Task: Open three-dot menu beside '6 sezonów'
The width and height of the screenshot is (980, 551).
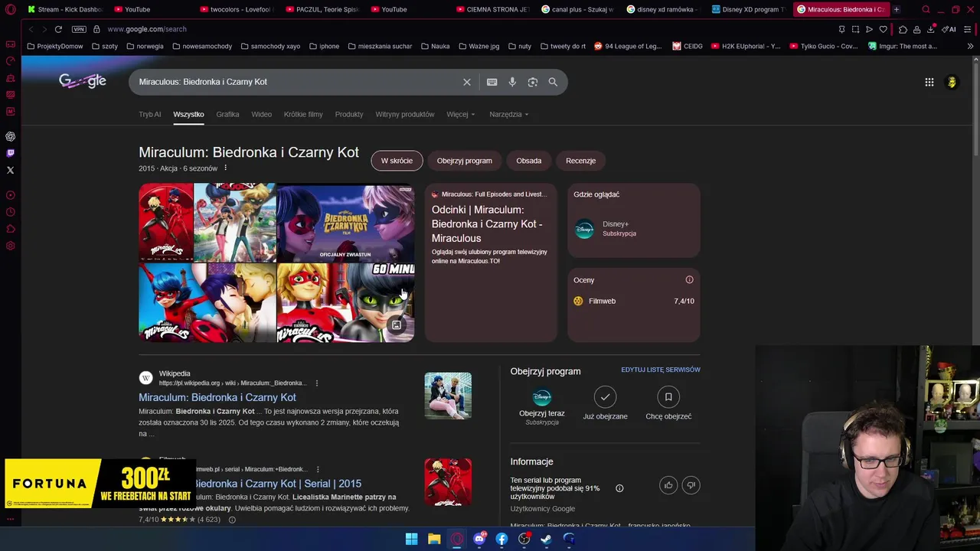Action: tap(225, 168)
